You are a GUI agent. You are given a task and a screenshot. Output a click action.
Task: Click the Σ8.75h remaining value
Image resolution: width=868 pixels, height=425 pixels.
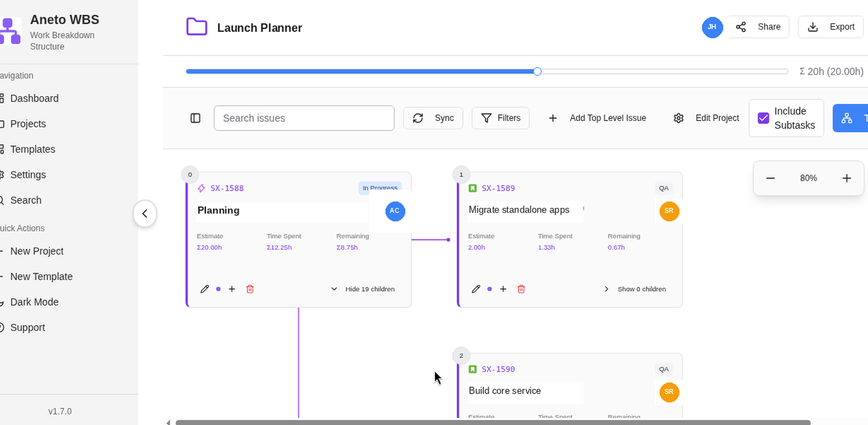[347, 247]
